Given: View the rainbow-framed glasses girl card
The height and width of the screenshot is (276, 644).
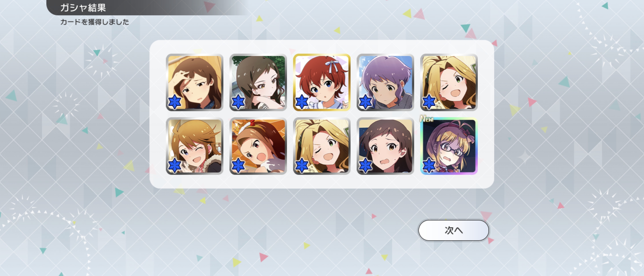Looking at the screenshot, I should tap(449, 146).
